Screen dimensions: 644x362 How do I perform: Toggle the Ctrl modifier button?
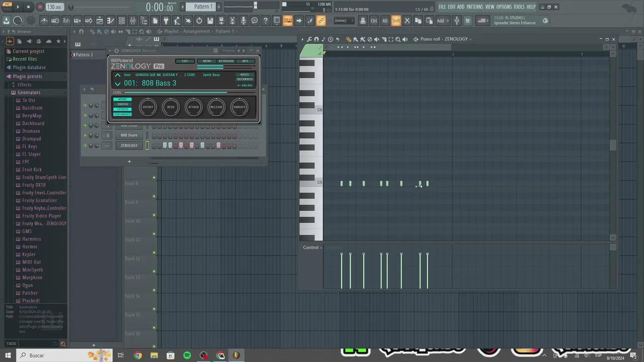click(x=374, y=21)
